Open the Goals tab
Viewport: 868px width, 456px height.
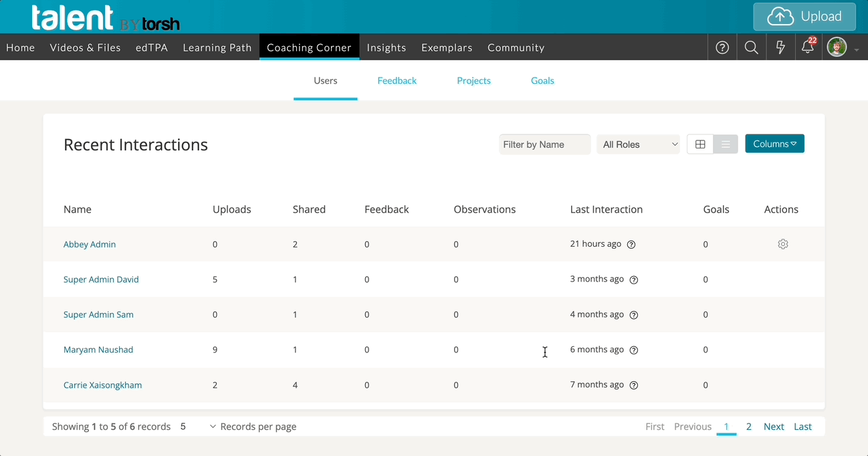point(542,81)
